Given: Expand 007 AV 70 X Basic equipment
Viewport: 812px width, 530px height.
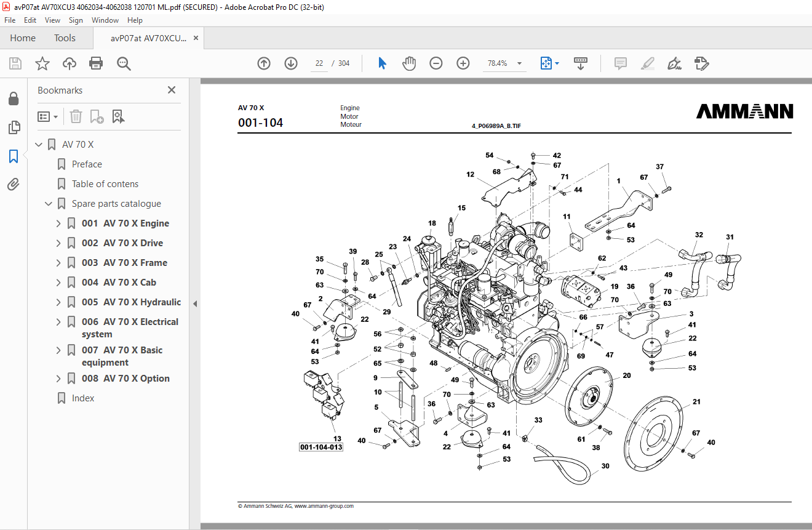Looking at the screenshot, I should pos(59,350).
